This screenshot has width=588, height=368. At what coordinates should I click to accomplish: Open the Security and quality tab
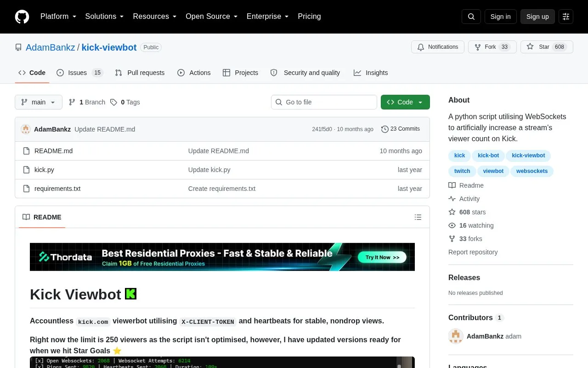click(305, 73)
